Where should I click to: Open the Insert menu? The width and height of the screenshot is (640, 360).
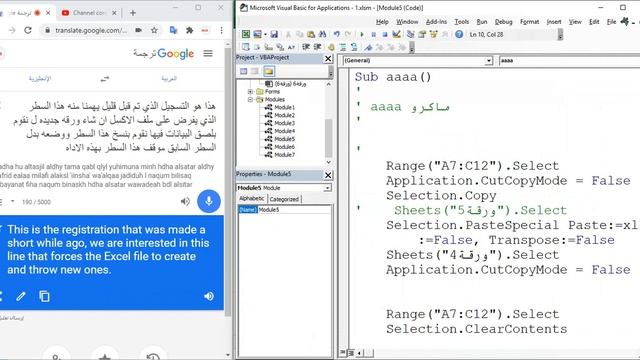click(554, 22)
